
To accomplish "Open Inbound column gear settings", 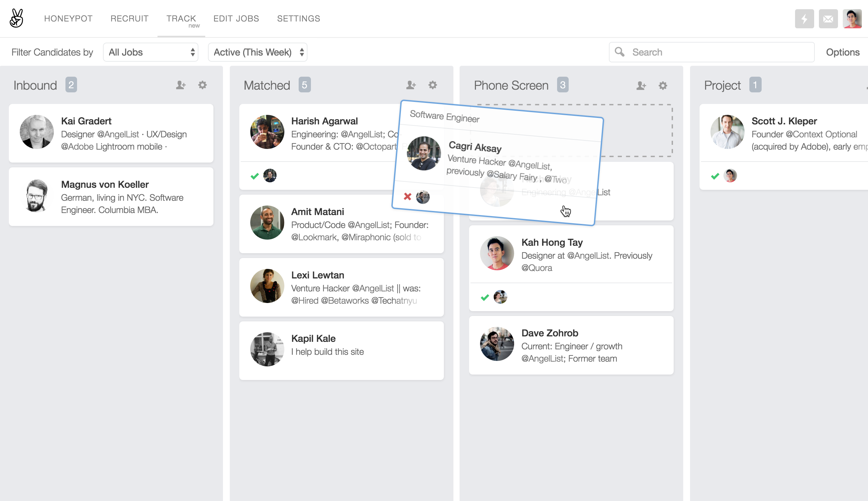I will coord(203,85).
